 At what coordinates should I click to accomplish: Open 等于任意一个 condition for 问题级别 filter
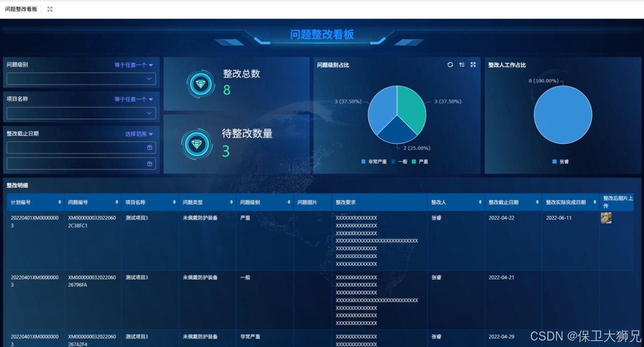coord(134,65)
